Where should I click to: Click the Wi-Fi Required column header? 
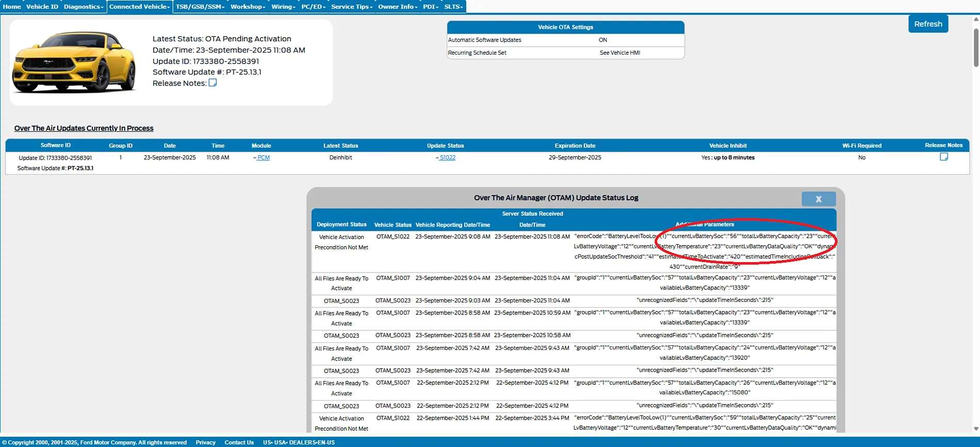[862, 146]
